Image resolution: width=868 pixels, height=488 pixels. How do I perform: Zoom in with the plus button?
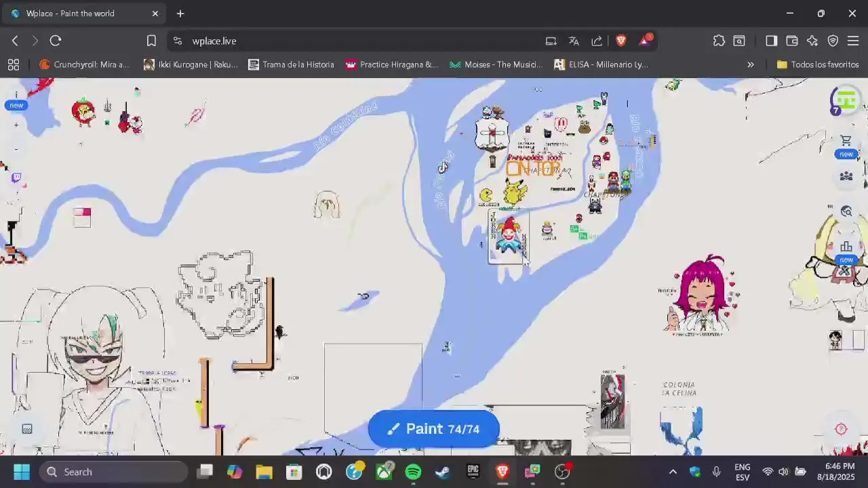point(16,125)
